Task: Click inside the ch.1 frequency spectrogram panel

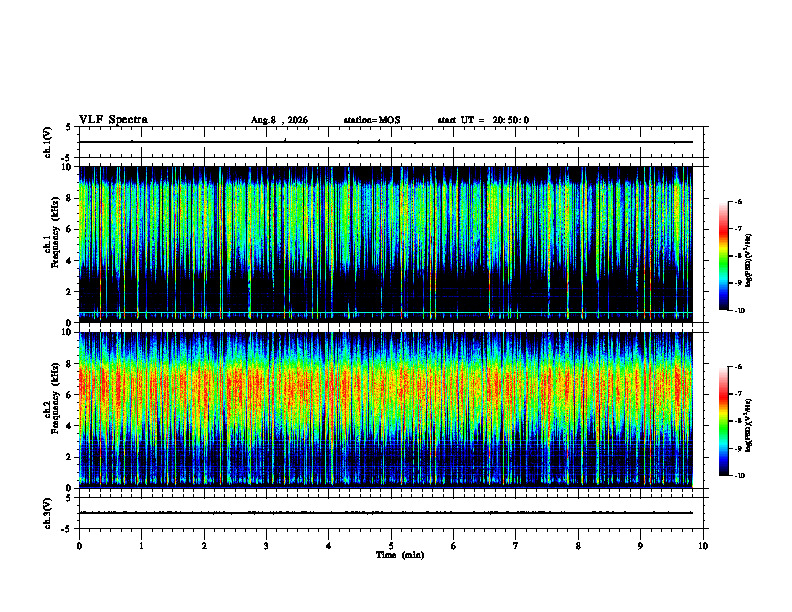Action: pos(385,244)
